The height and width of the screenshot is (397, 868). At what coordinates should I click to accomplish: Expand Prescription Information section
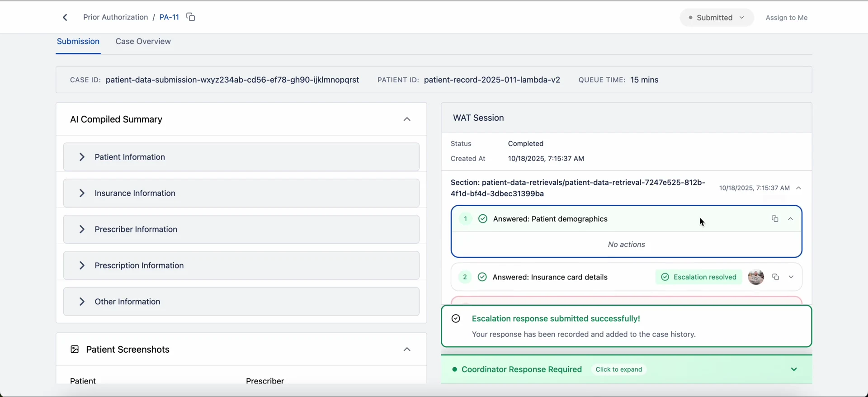(x=241, y=265)
